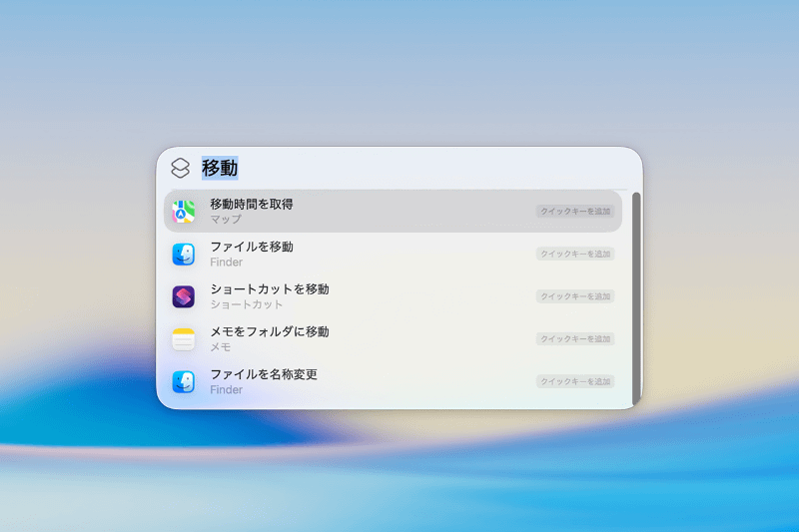This screenshot has height=532, width=799.
Task: Select the メモをフォルダに移動 action
Action: [x=393, y=339]
